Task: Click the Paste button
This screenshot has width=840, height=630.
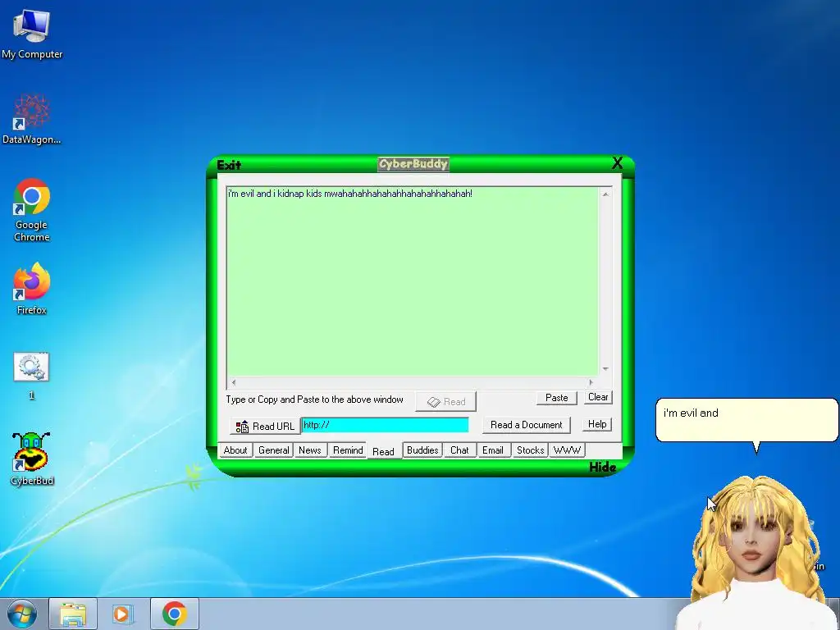Action: pyautogui.click(x=557, y=398)
